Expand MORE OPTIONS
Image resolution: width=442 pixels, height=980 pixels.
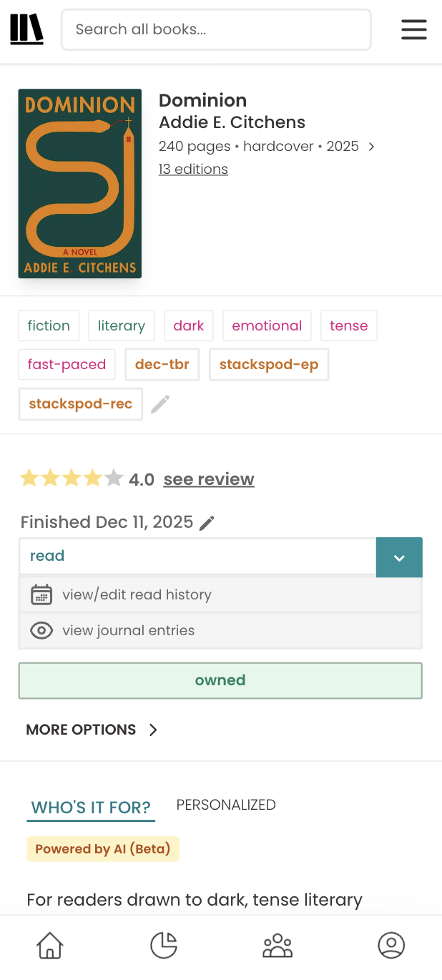click(x=81, y=730)
